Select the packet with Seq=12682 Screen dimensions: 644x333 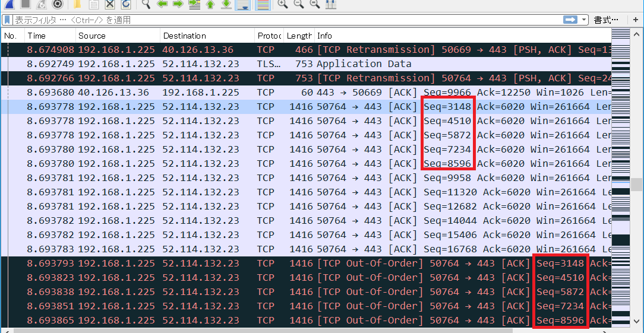pos(306,206)
